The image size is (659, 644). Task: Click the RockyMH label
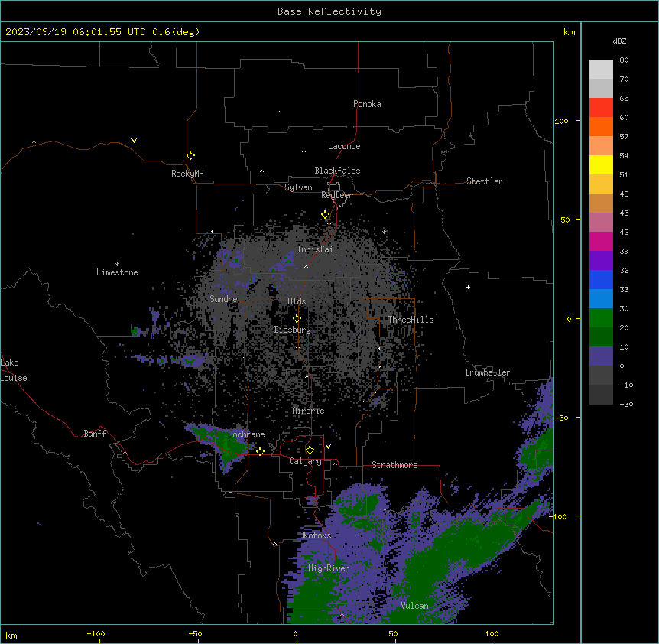pyautogui.click(x=187, y=174)
